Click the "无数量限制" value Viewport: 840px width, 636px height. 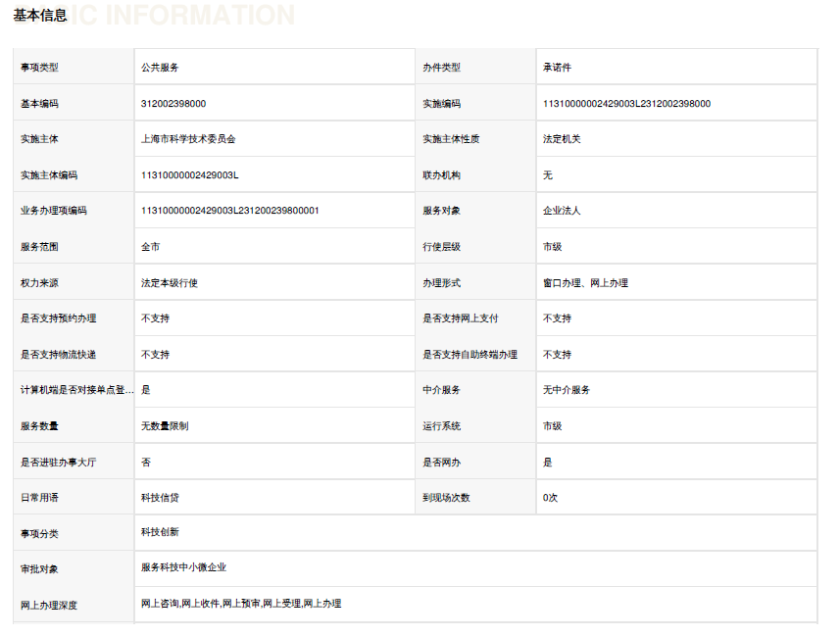(165, 426)
